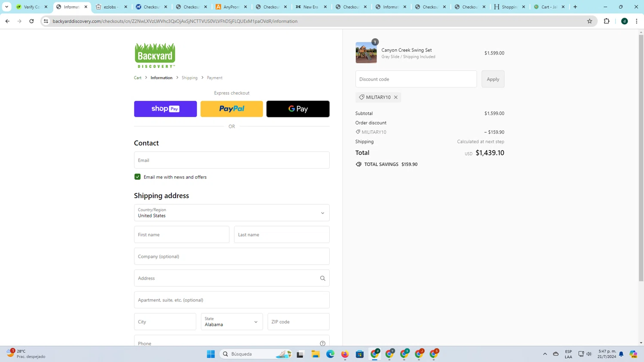Click the Apartment, suite field
The width and height of the screenshot is (644, 362).
[x=232, y=300]
